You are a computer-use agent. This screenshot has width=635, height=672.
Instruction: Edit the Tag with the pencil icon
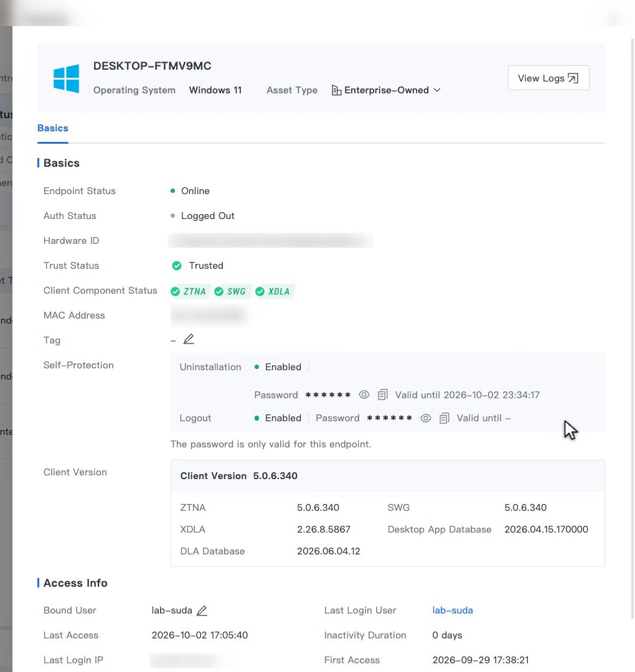pos(189,340)
